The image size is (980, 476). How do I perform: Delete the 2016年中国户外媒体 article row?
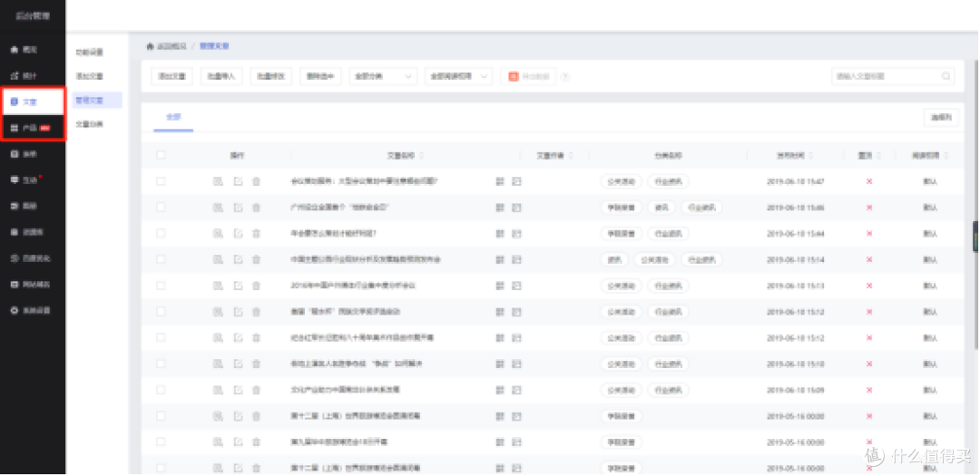coord(256,286)
